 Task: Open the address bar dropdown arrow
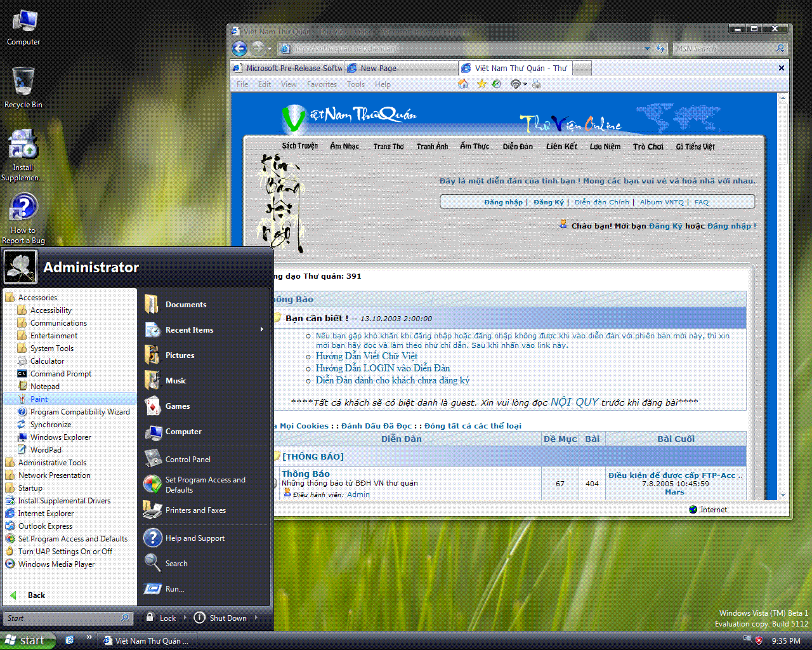pos(647,48)
